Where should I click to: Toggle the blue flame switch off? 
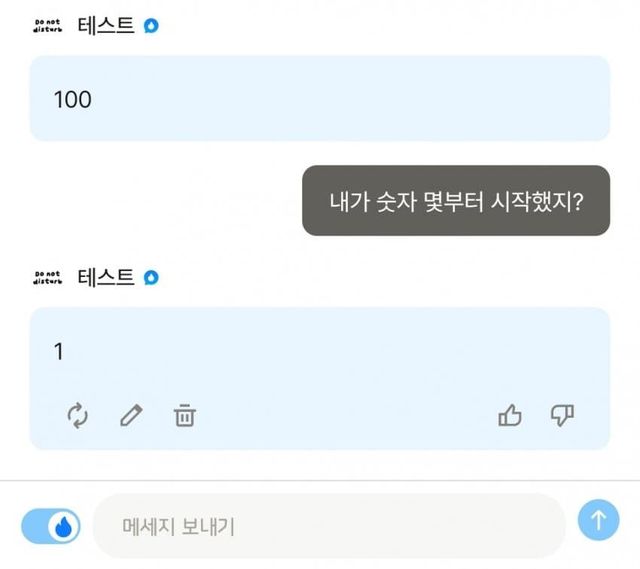(50, 526)
